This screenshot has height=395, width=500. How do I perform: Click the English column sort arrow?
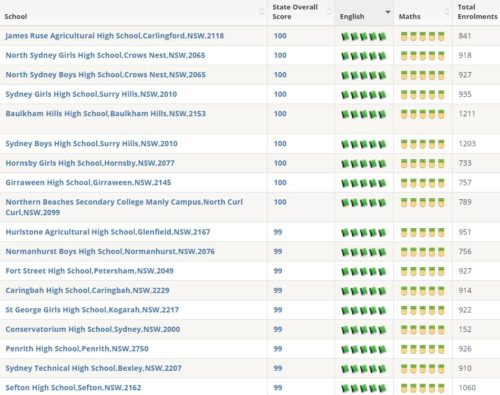coord(387,12)
